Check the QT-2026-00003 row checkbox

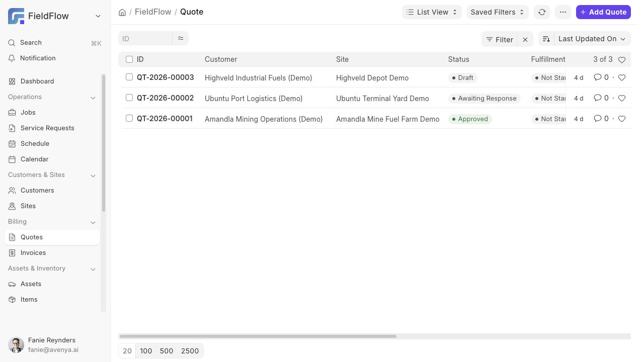click(x=129, y=77)
